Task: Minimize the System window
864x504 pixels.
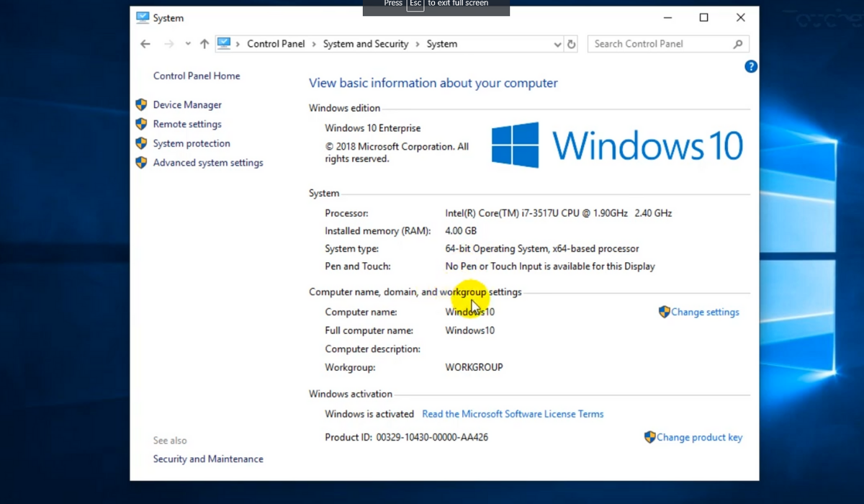Action: [x=667, y=18]
